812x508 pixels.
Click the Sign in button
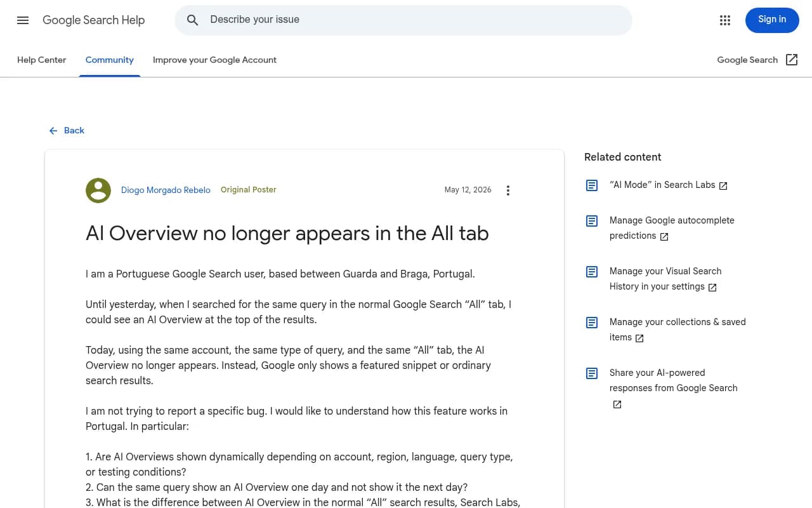click(772, 20)
